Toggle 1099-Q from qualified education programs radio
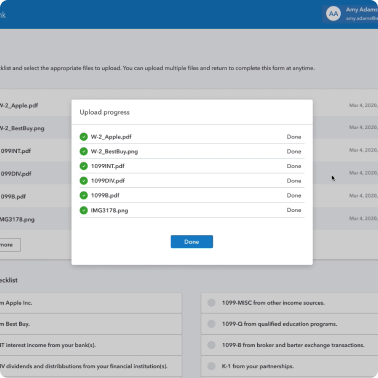 coord(211,324)
